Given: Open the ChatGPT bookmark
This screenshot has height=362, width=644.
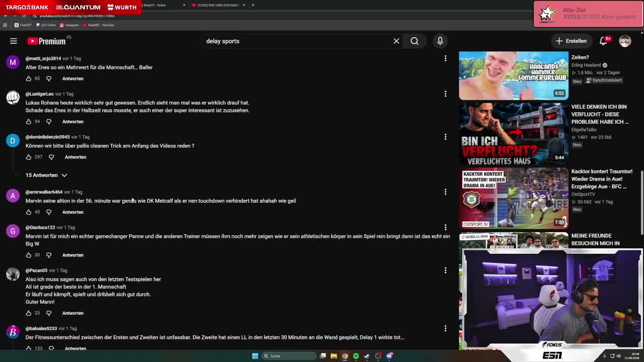Looking at the screenshot, I should [x=23, y=25].
